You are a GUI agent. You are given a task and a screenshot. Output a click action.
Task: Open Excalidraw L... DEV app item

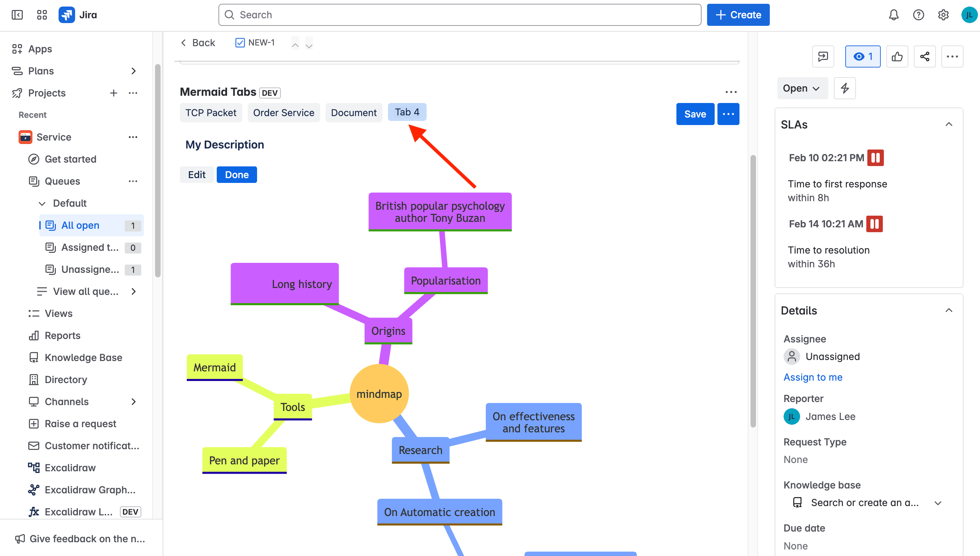click(x=84, y=512)
